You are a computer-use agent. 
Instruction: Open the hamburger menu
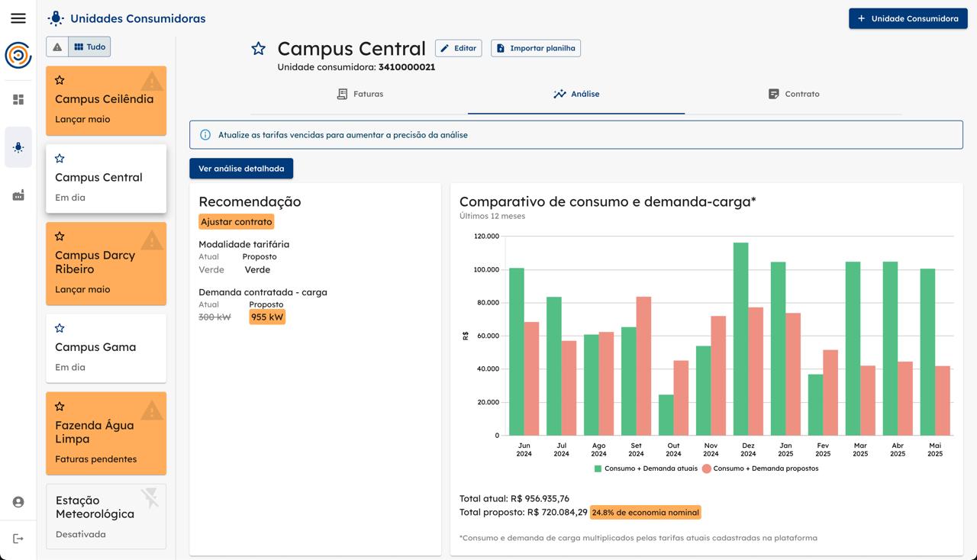click(x=18, y=18)
